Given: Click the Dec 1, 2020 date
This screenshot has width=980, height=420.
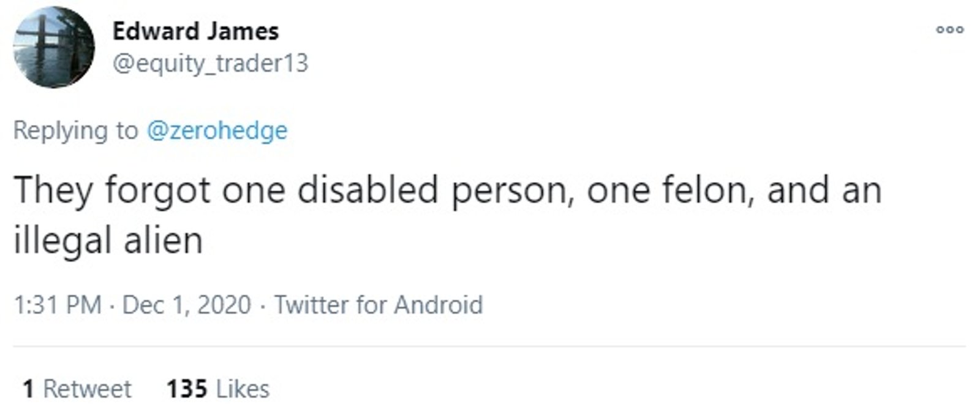Looking at the screenshot, I should coord(187,305).
